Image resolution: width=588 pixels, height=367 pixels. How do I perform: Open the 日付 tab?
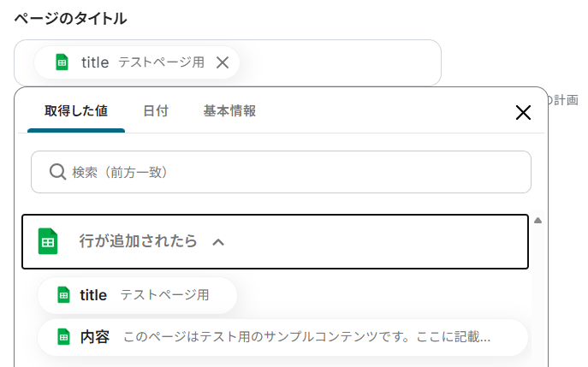pyautogui.click(x=155, y=111)
